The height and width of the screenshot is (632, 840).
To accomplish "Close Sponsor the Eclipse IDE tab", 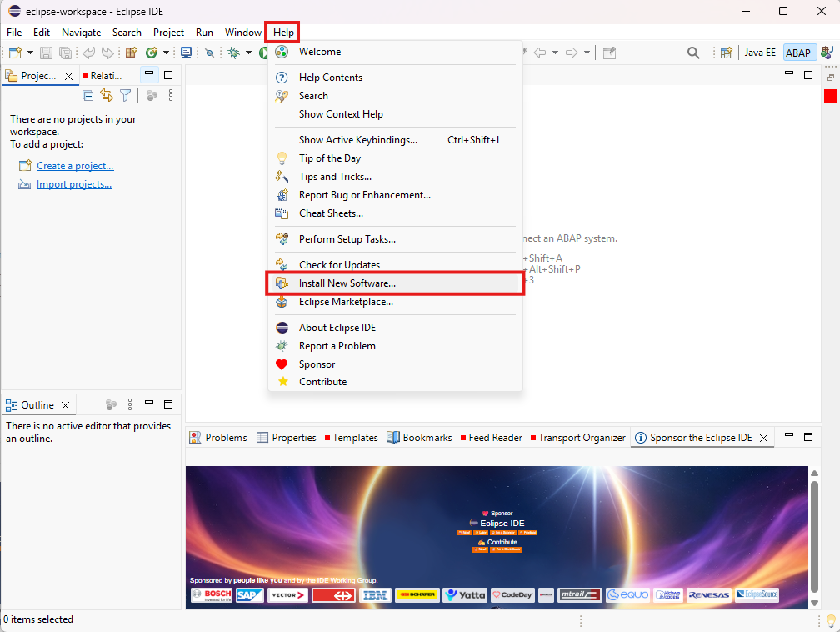I will [x=764, y=438].
